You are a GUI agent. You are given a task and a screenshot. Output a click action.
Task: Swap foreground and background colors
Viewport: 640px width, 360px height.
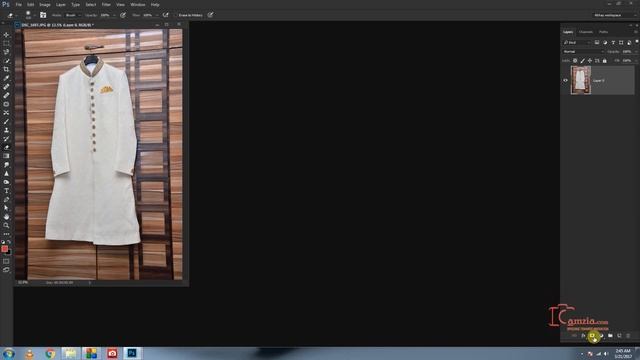pyautogui.click(x=9, y=242)
